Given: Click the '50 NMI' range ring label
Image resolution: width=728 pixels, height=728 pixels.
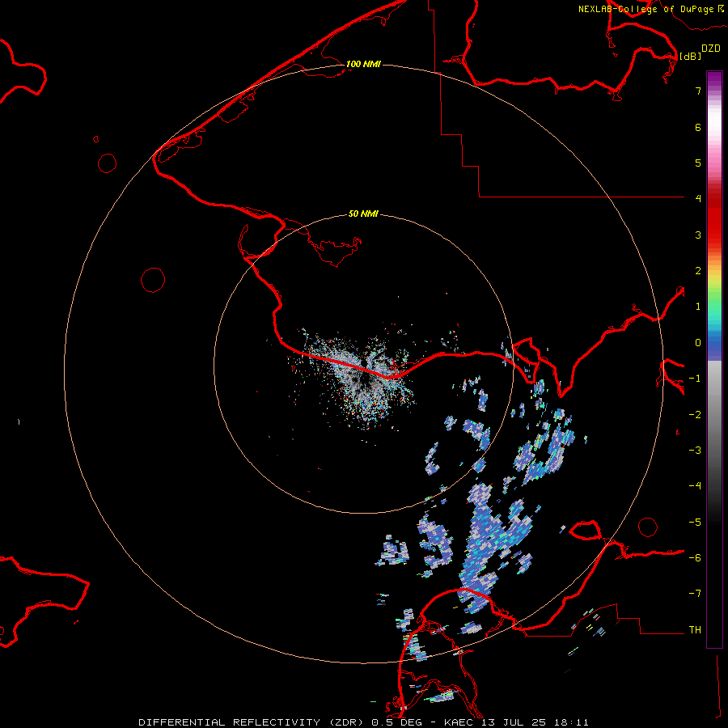Looking at the screenshot, I should [363, 214].
